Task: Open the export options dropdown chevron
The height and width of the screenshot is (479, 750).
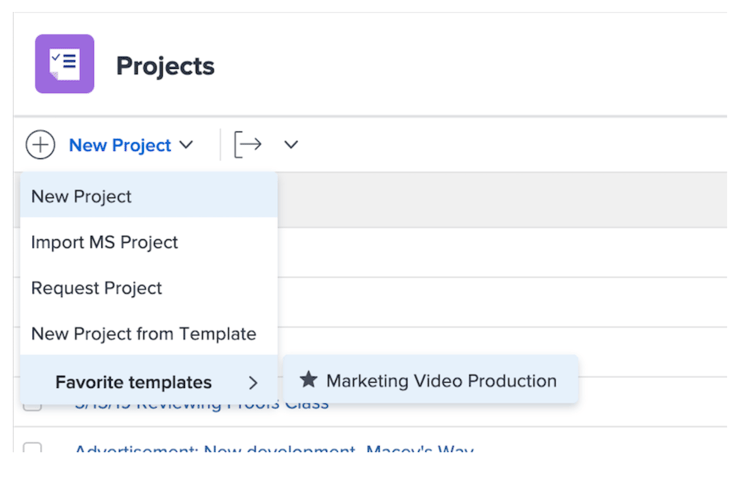Action: (x=291, y=145)
